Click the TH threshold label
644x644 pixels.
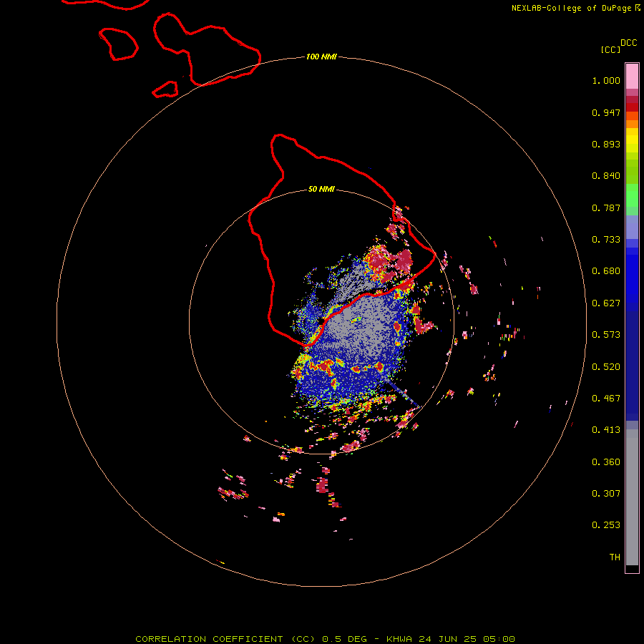615,557
